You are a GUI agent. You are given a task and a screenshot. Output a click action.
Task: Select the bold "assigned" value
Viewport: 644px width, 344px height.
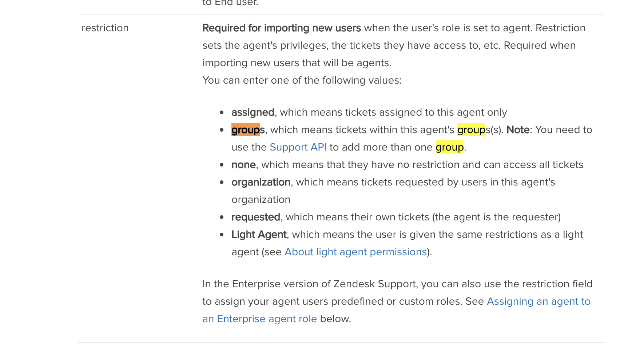tap(253, 112)
